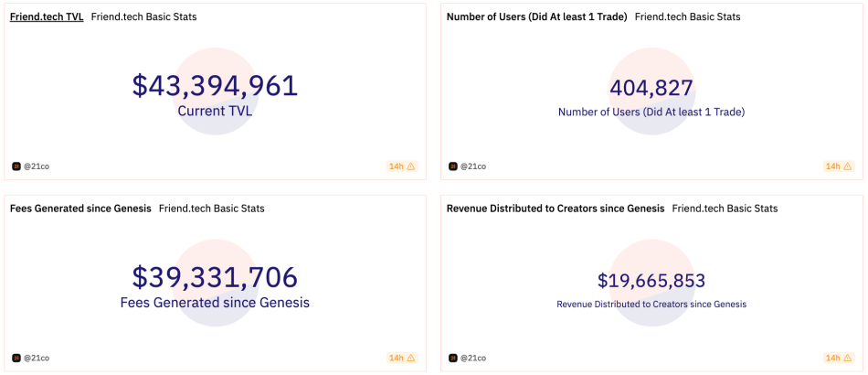Click 'Friend.tech Basic Stats' beside the Friend.tech TVL title

pyautogui.click(x=143, y=16)
